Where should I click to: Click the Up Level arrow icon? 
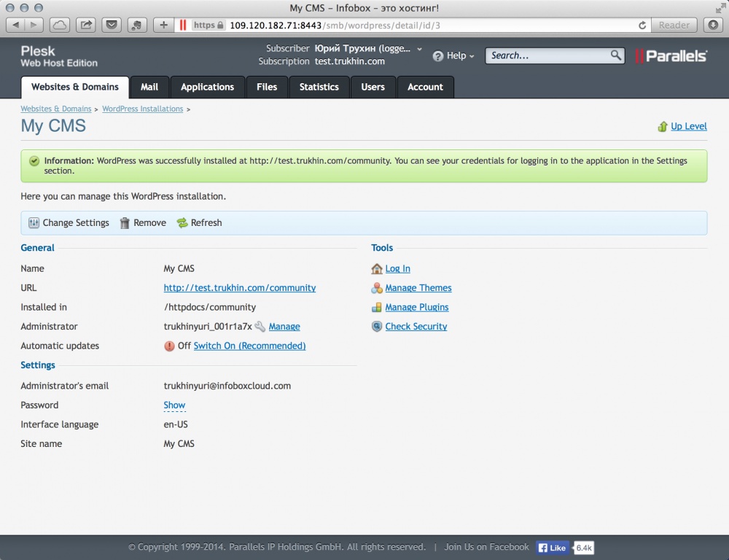point(664,125)
